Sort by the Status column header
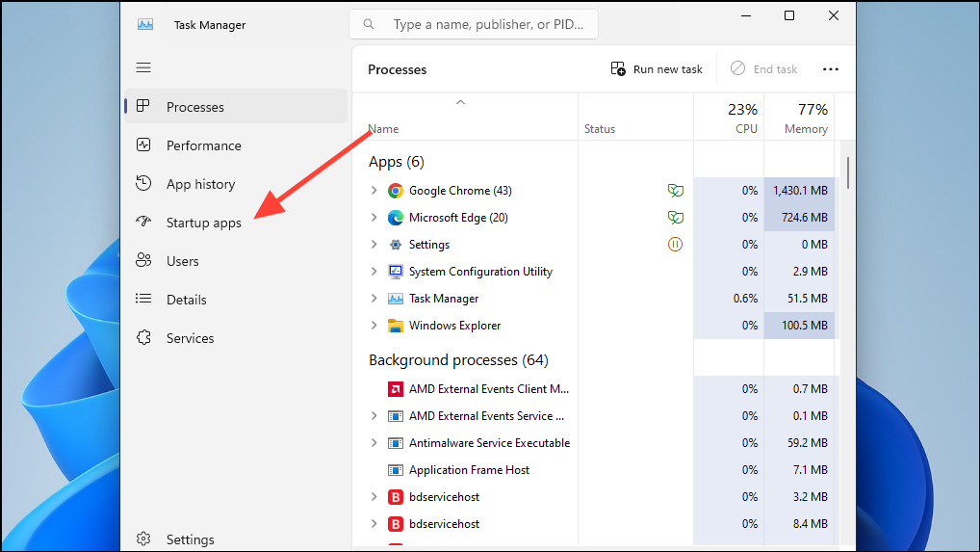This screenshot has height=552, width=980. point(635,118)
